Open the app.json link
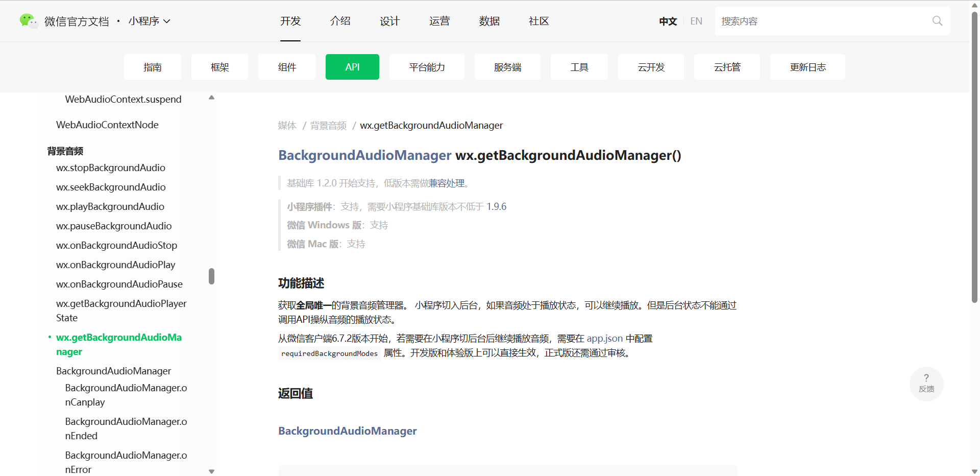980x476 pixels. [x=604, y=338]
